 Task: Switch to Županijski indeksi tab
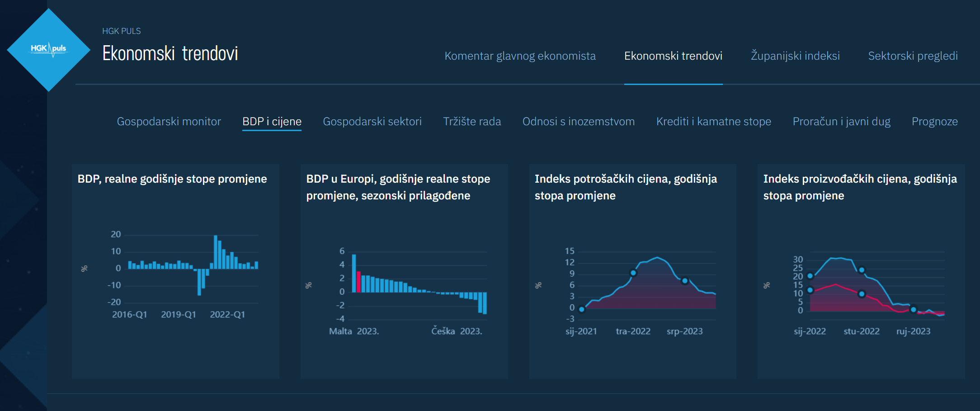[x=795, y=56]
